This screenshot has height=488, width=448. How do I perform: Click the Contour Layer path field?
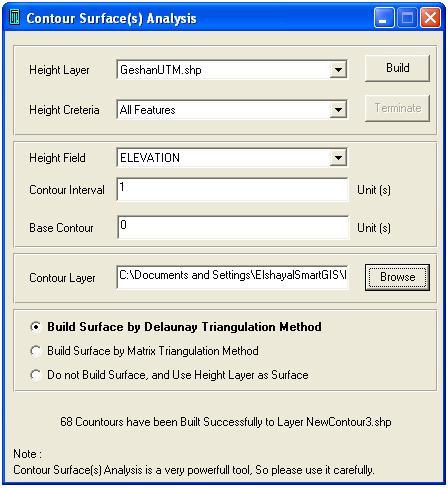click(x=232, y=277)
